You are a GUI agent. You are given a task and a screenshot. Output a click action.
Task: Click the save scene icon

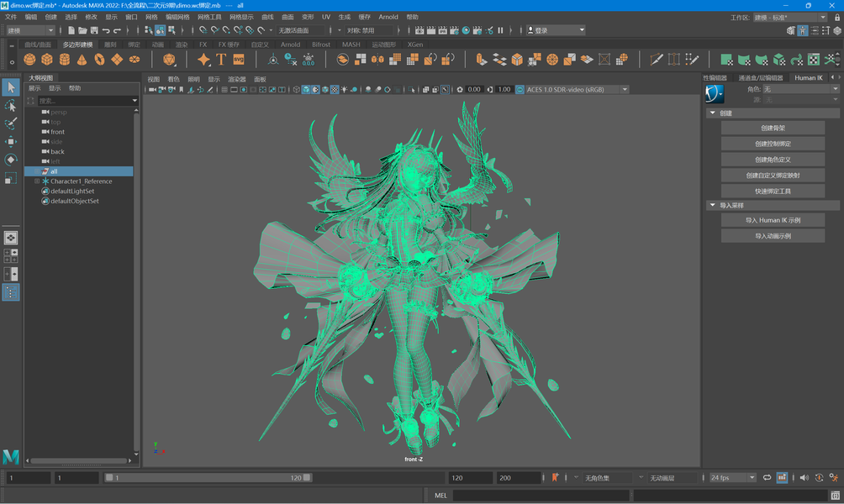click(x=94, y=30)
